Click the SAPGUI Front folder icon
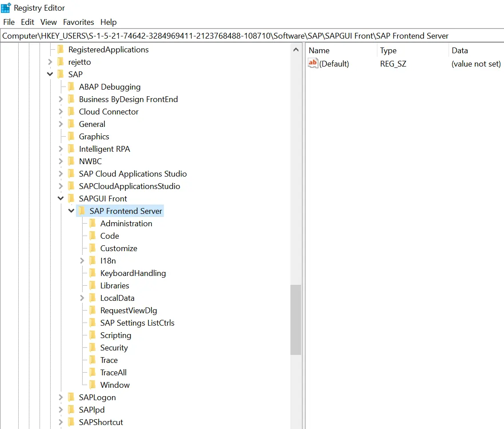 click(71, 198)
